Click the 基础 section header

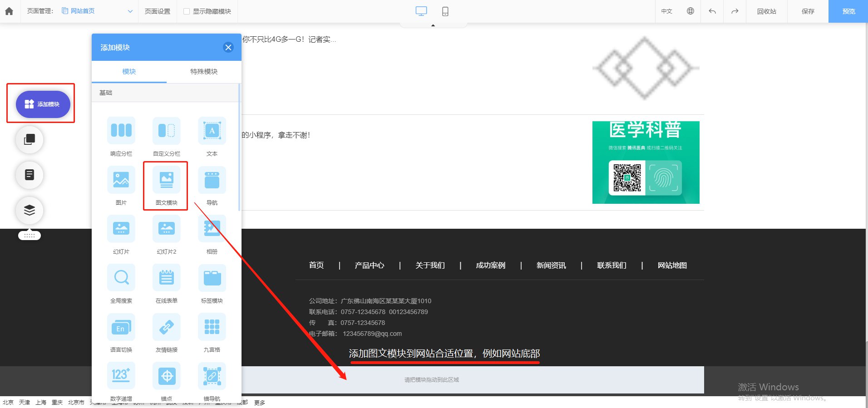(x=165, y=93)
